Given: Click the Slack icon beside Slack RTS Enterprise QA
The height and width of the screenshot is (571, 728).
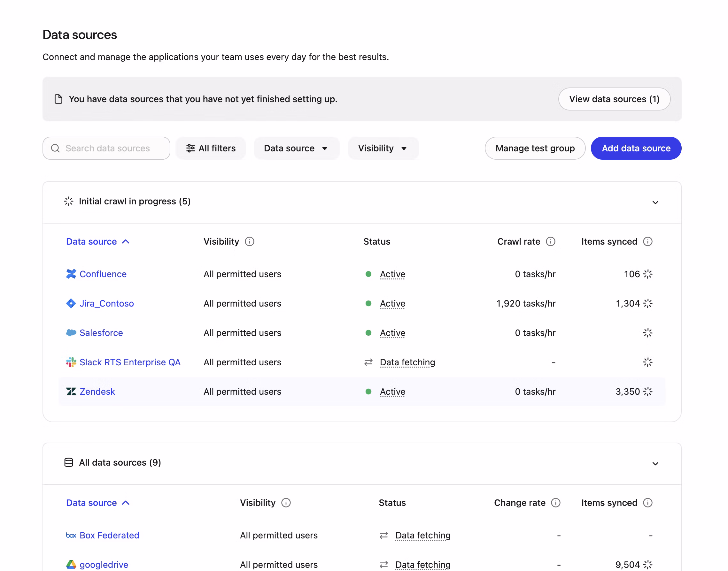Looking at the screenshot, I should pyautogui.click(x=71, y=362).
